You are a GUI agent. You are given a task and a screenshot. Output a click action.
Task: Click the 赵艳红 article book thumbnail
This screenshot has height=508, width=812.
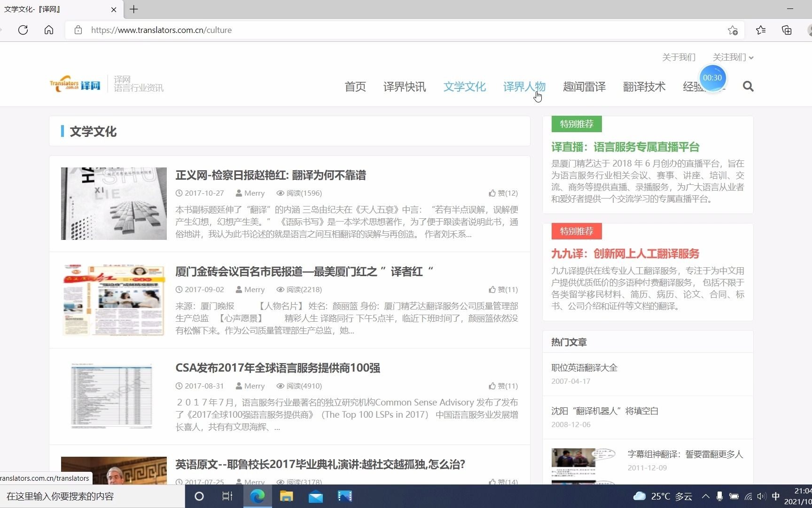[114, 204]
